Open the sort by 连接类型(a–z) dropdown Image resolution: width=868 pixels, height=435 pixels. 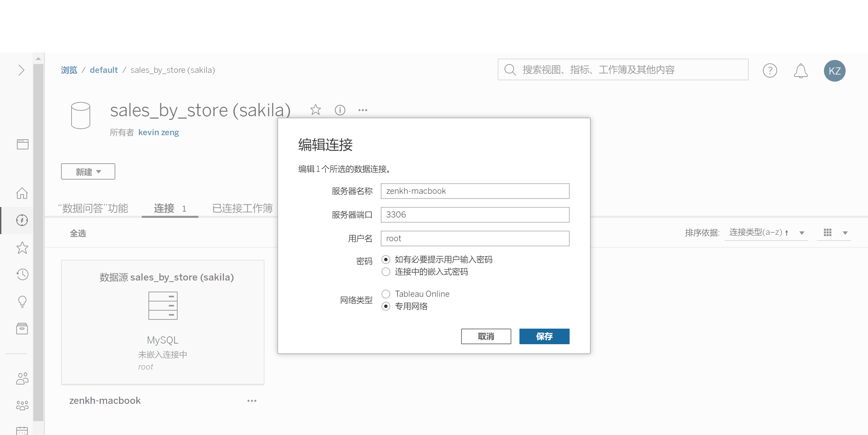pyautogui.click(x=766, y=232)
